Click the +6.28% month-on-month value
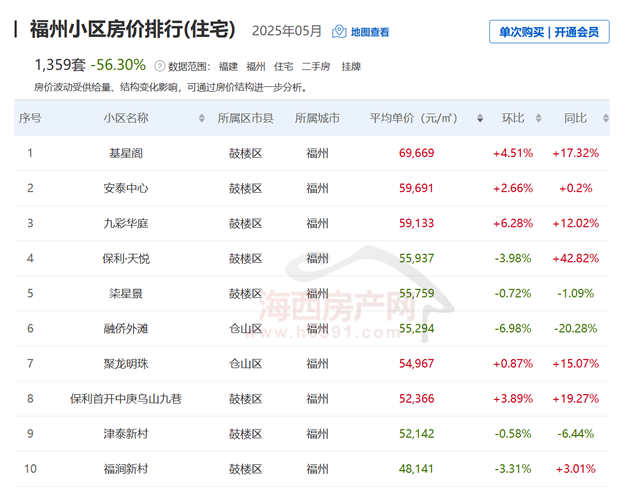Image resolution: width=640 pixels, height=498 pixels. point(513,224)
